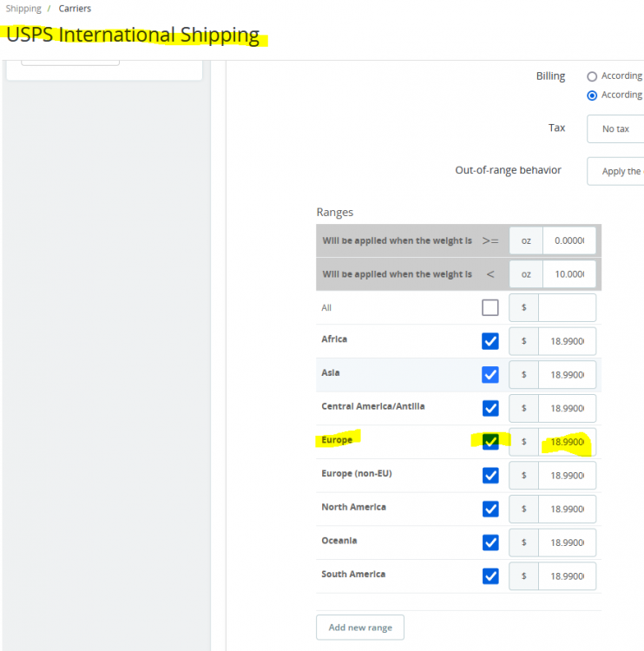Uncheck the Africa zone checkbox
The image size is (644, 651).
click(x=490, y=341)
